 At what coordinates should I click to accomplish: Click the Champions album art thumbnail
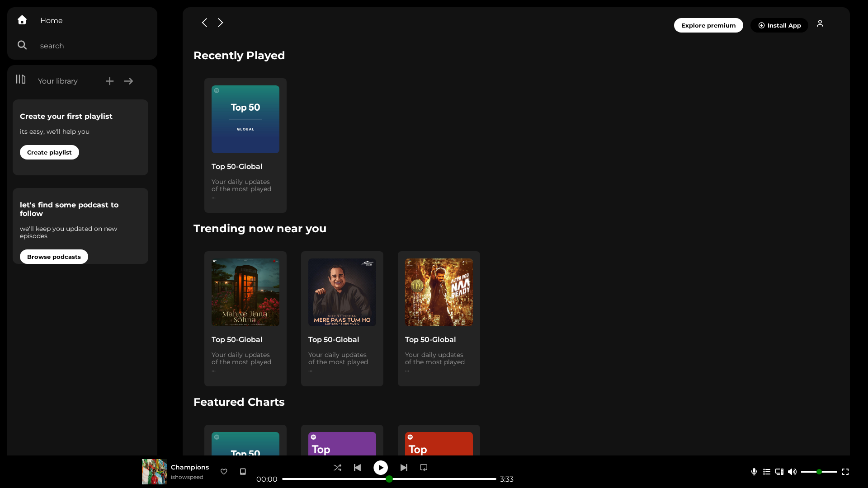[155, 472]
